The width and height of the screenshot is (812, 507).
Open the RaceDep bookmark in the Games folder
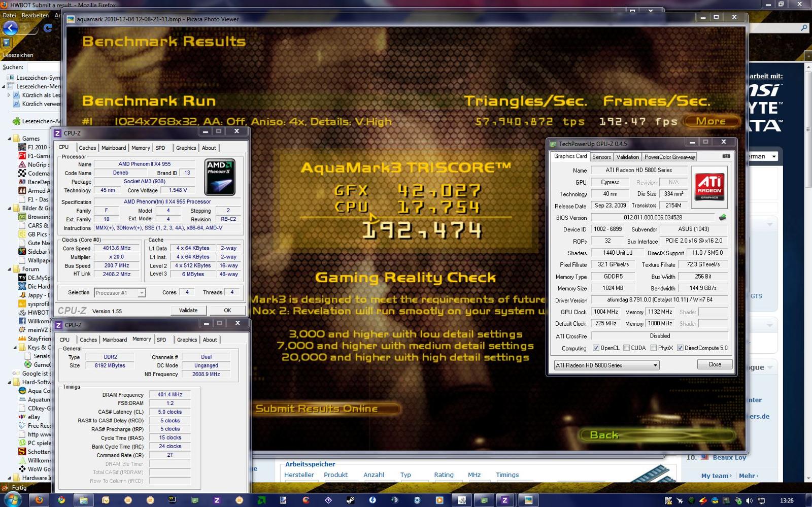(39, 182)
